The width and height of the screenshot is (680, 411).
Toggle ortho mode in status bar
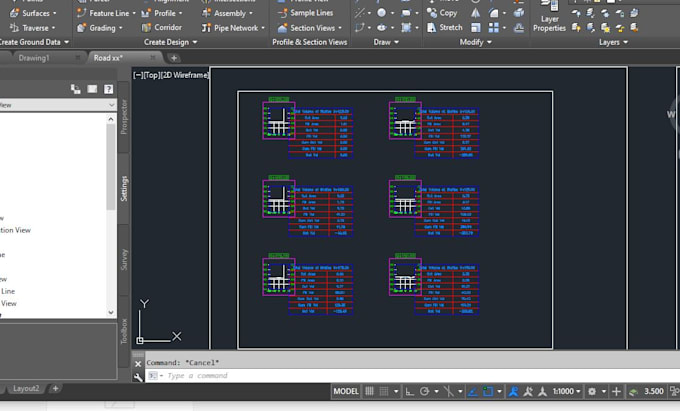click(x=409, y=391)
